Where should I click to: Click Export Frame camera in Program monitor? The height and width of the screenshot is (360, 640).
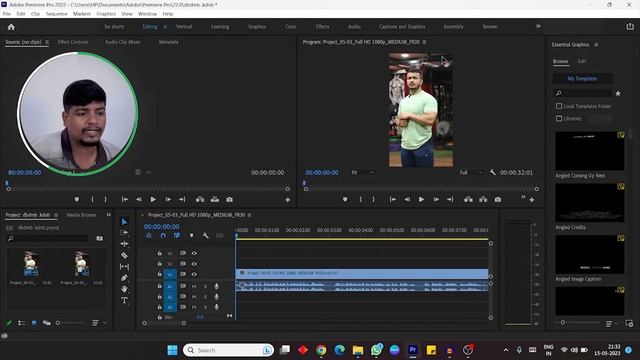tap(498, 200)
